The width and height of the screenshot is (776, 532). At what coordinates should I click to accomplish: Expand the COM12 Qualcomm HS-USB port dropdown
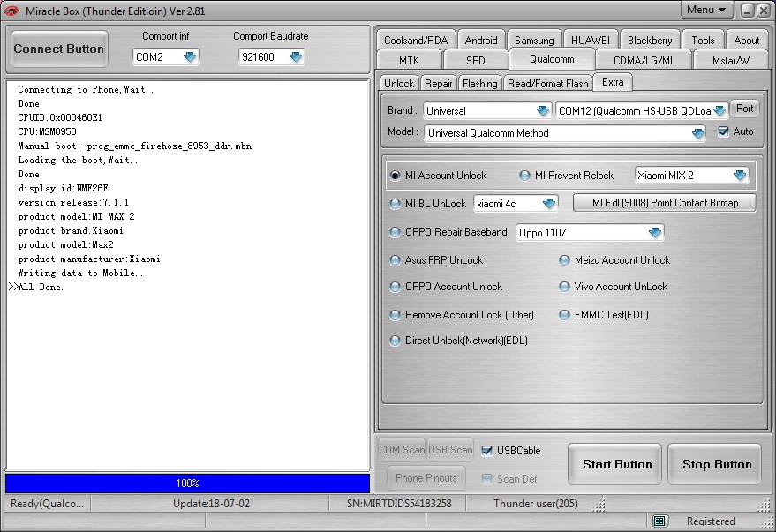click(x=719, y=111)
